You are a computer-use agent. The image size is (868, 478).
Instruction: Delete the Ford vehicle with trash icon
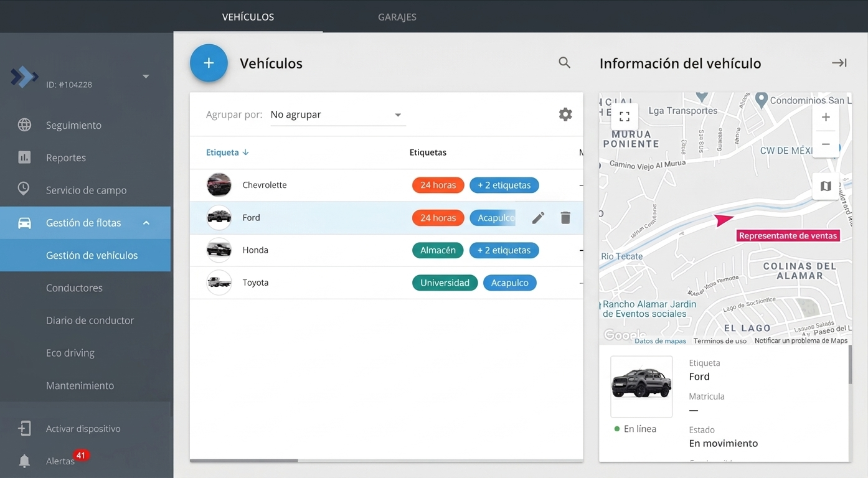click(565, 218)
